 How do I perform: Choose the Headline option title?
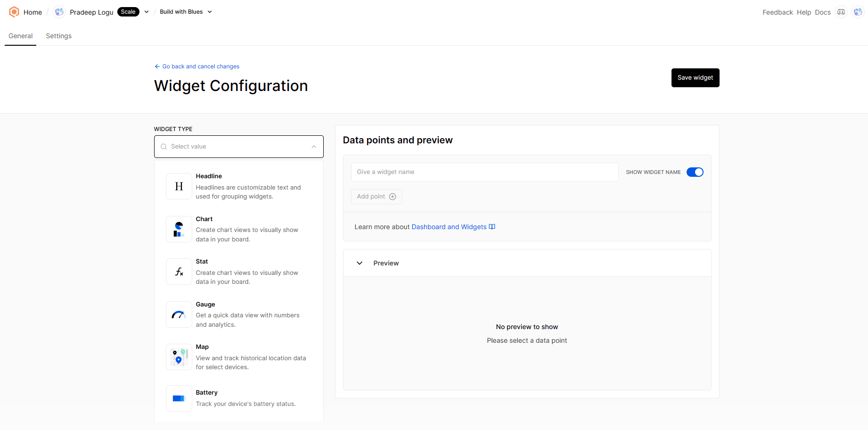point(209,176)
